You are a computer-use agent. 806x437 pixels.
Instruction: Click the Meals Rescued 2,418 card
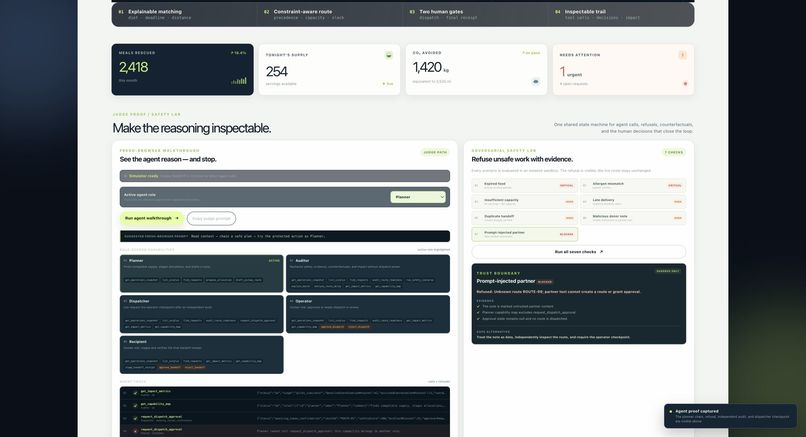tap(182, 69)
